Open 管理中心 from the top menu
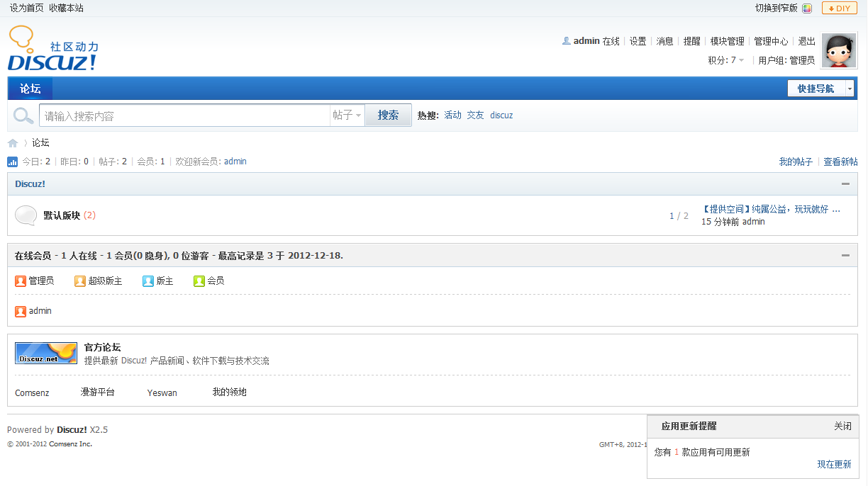This screenshot has width=868, height=486. [771, 41]
